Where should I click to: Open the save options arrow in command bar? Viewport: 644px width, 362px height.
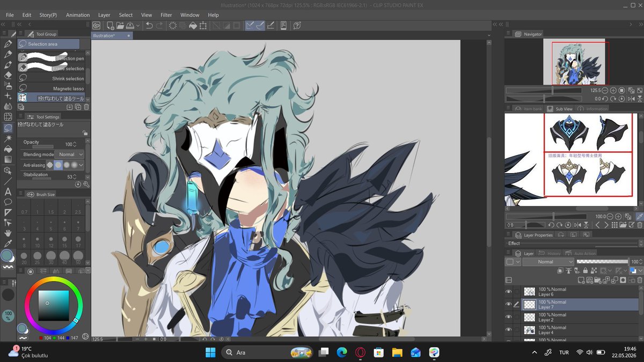[138, 25]
